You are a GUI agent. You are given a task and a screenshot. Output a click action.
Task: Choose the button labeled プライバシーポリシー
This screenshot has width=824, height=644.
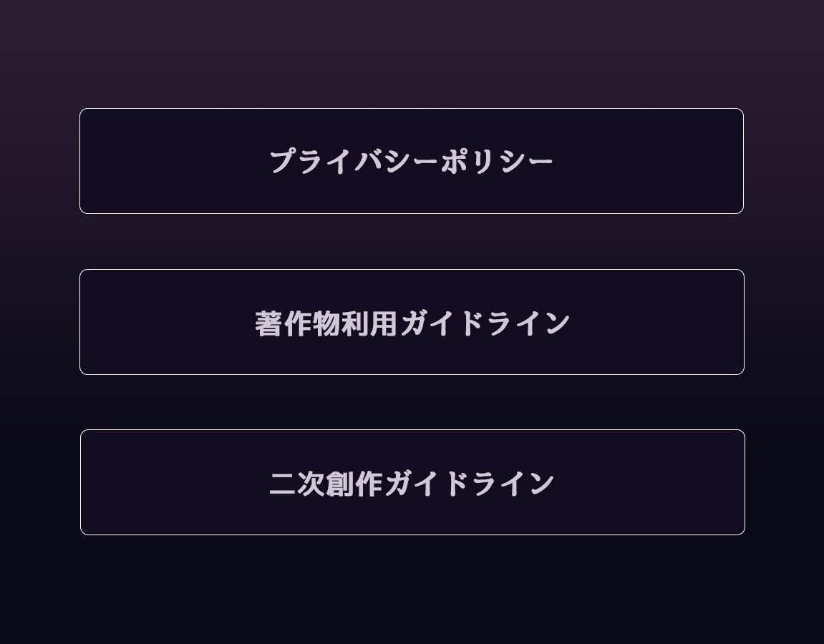pyautogui.click(x=412, y=161)
